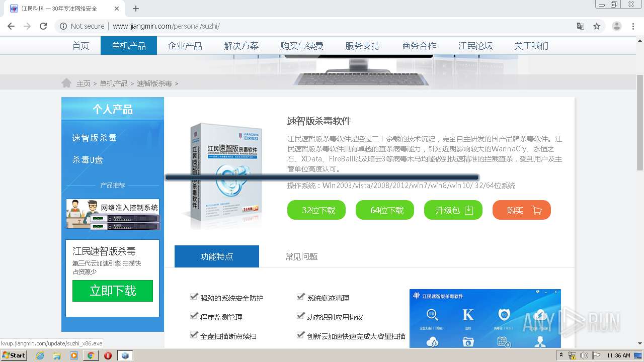The width and height of the screenshot is (644, 362).
Task: Click 速智版杀毒 breadcrumb link
Action: tap(154, 83)
